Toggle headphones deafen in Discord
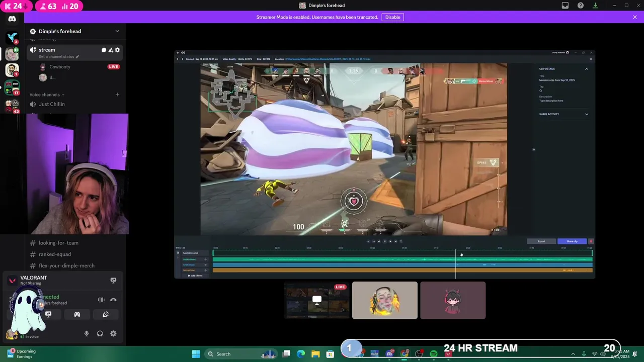This screenshot has height=362, width=644. [100, 333]
